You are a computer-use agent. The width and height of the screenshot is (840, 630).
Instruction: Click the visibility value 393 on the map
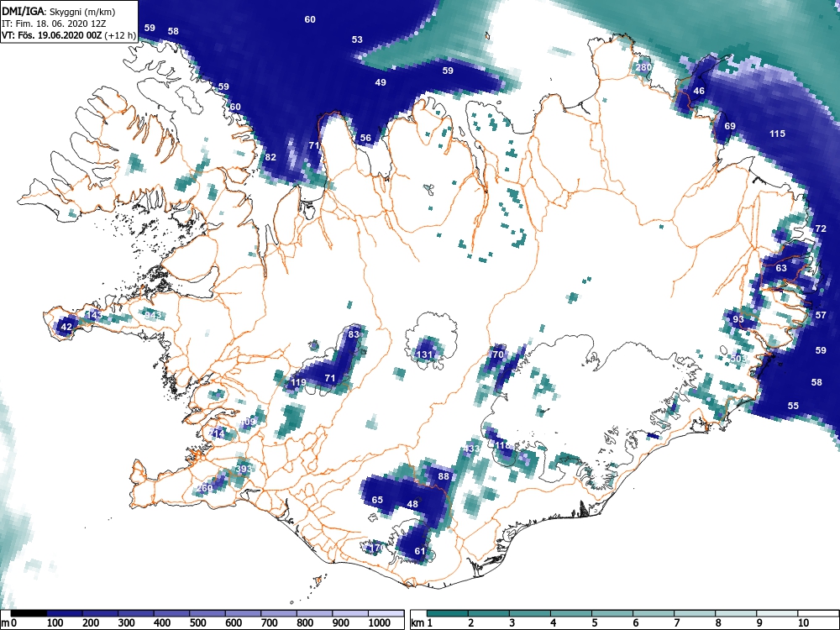pos(244,469)
